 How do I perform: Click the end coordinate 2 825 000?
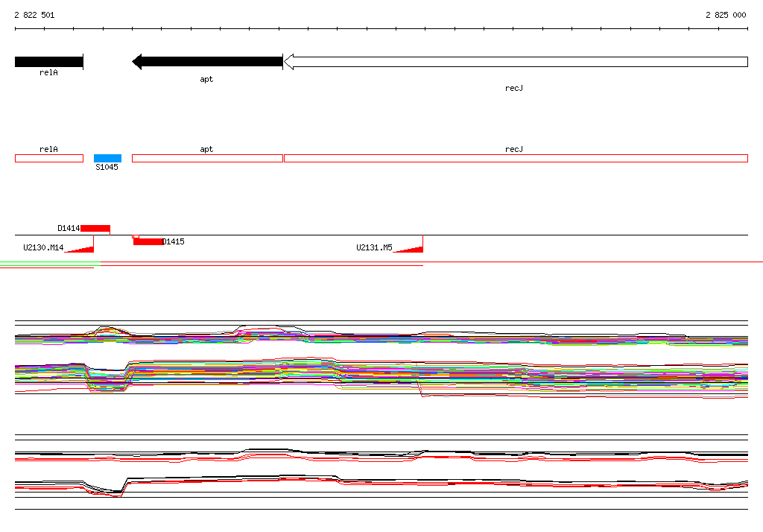[x=726, y=15]
